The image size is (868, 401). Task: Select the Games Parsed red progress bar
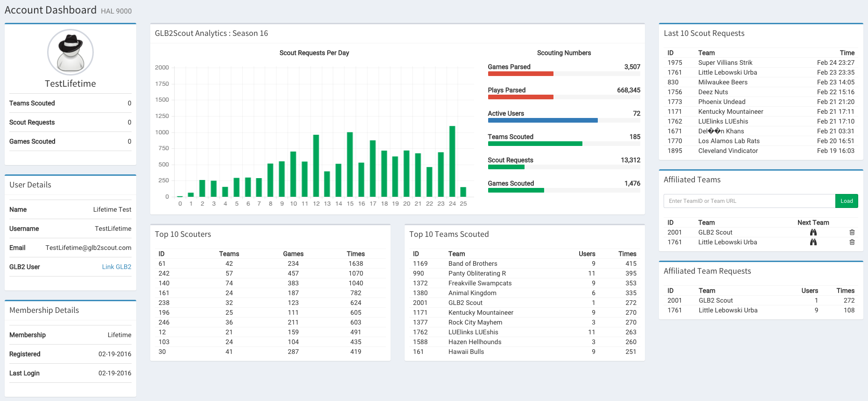click(520, 74)
